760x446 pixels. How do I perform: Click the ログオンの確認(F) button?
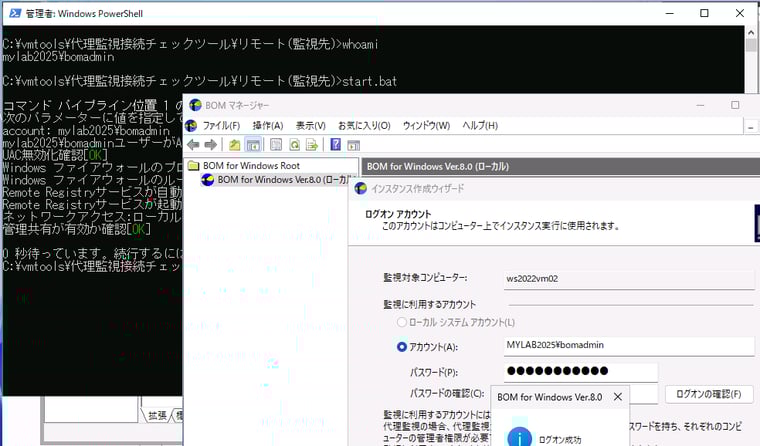pyautogui.click(x=709, y=394)
